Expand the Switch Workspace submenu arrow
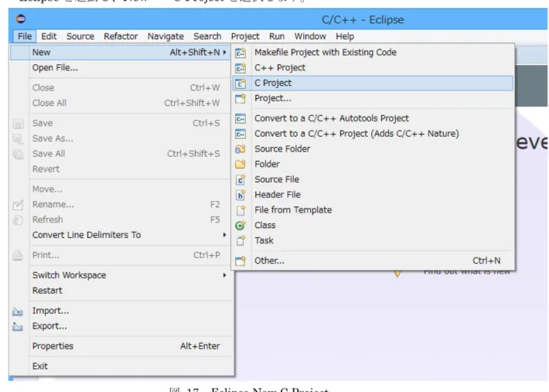The height and width of the screenshot is (392, 549). coord(225,275)
